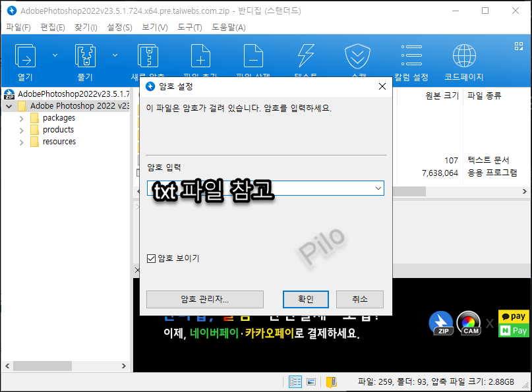Select the Adobe Photoshop 2022 v23 folder
Viewport: 532px width, 392px height.
[80, 106]
